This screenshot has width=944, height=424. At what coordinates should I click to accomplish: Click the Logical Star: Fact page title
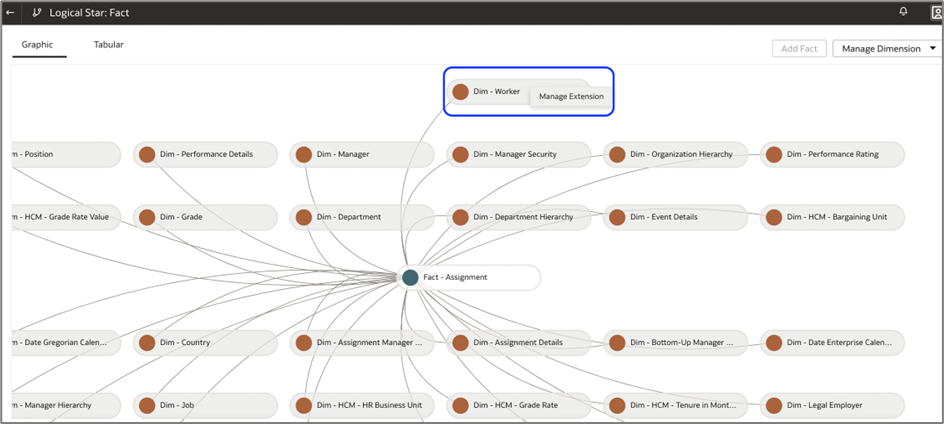(90, 12)
